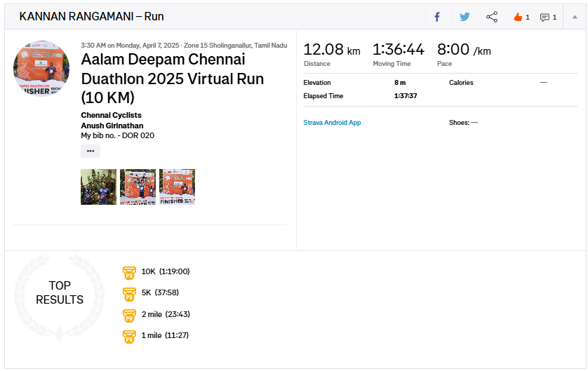Click the 10K PR medal icon
This screenshot has height=371, width=588.
point(129,272)
